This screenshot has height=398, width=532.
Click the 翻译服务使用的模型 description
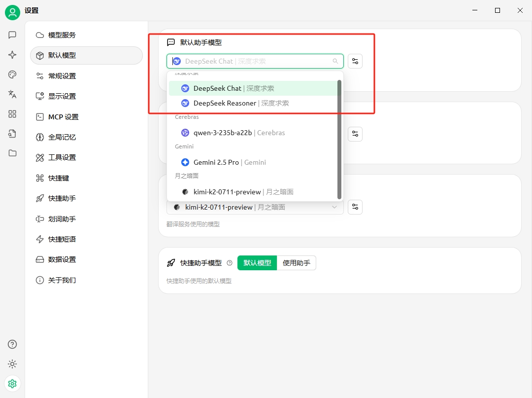(x=193, y=224)
